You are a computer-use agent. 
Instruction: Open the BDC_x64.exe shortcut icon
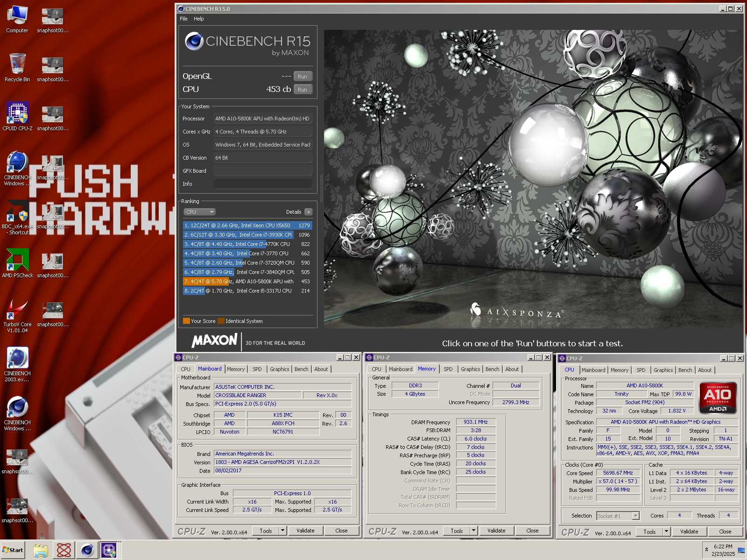point(17,217)
